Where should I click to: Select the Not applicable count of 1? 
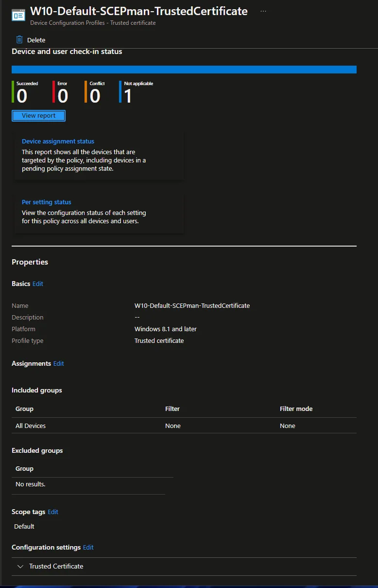(128, 96)
